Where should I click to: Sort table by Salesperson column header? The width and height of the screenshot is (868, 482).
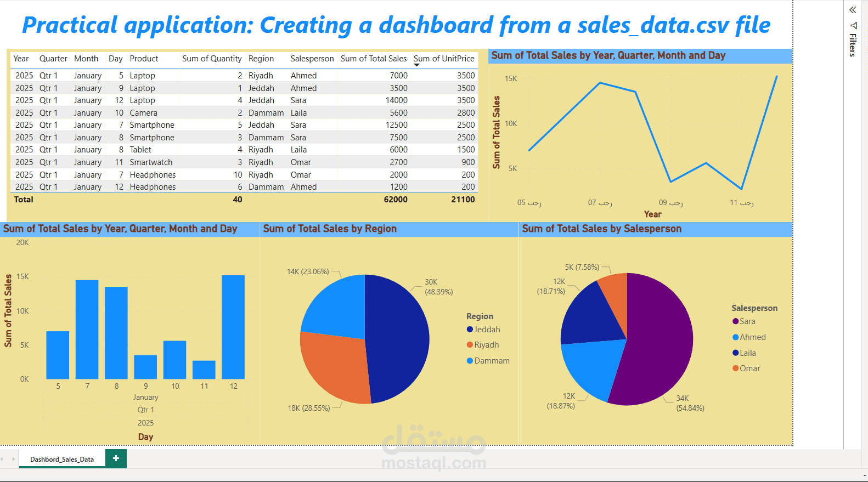click(312, 59)
